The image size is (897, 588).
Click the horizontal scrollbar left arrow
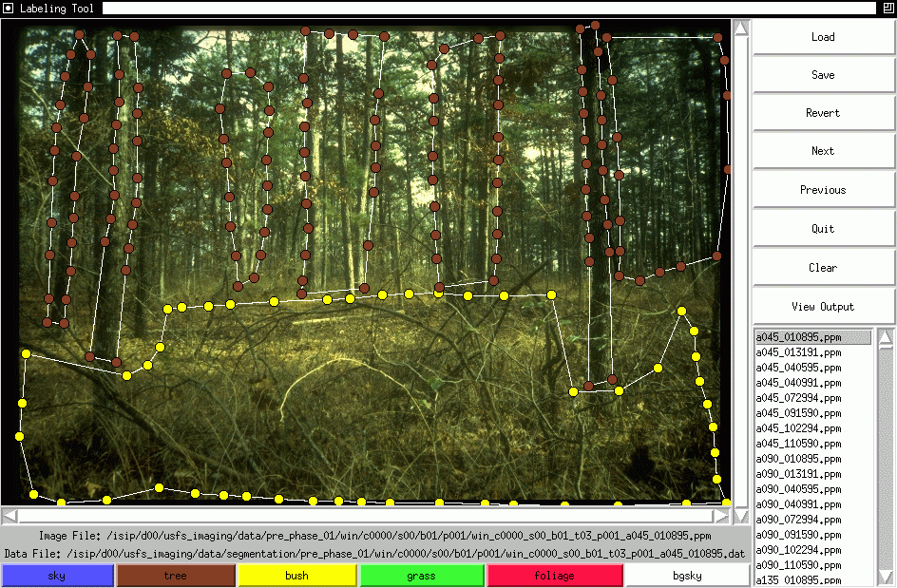point(10,516)
